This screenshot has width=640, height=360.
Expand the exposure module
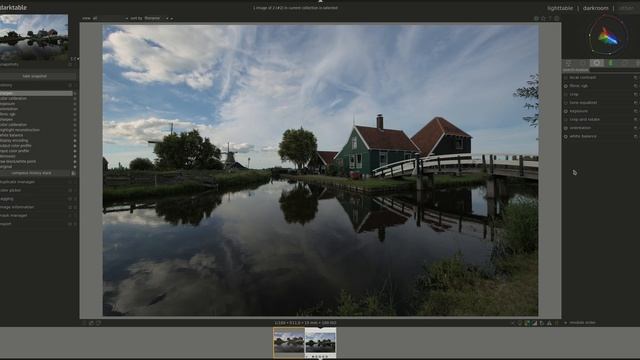click(x=579, y=111)
